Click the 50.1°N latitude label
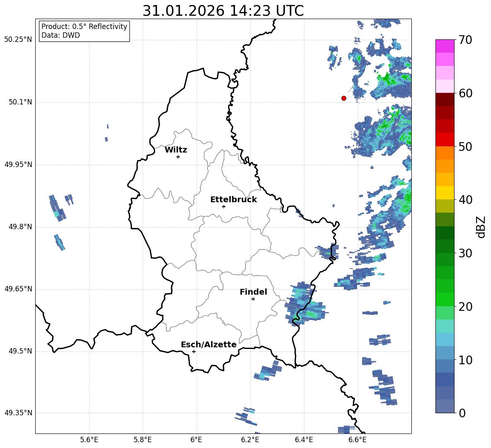This screenshot has height=448, width=491. pyautogui.click(x=20, y=102)
